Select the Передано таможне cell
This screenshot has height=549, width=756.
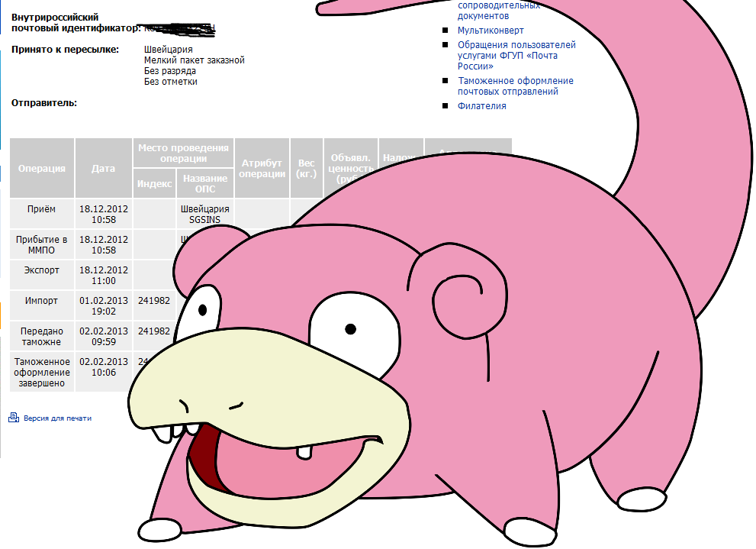pyautogui.click(x=42, y=336)
